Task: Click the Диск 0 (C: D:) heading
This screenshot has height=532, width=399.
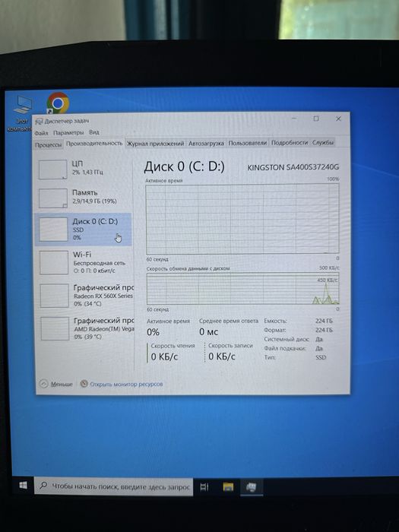Action: (x=184, y=166)
